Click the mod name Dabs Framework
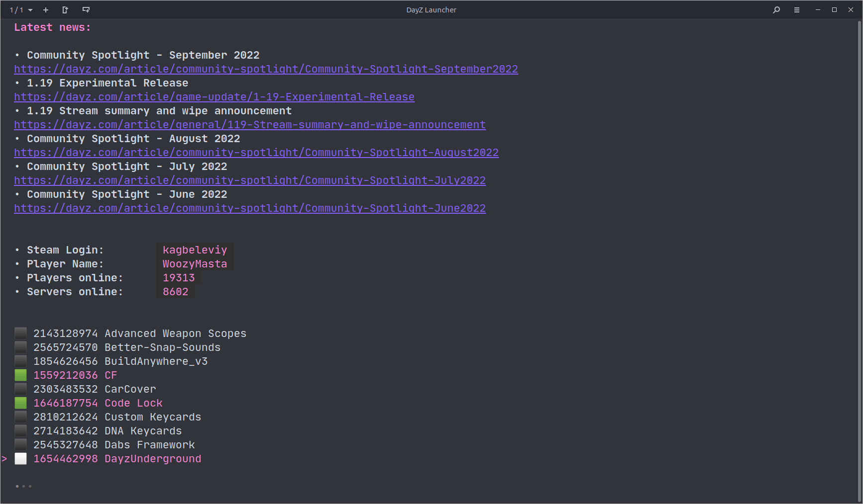The image size is (863, 504). click(x=150, y=445)
